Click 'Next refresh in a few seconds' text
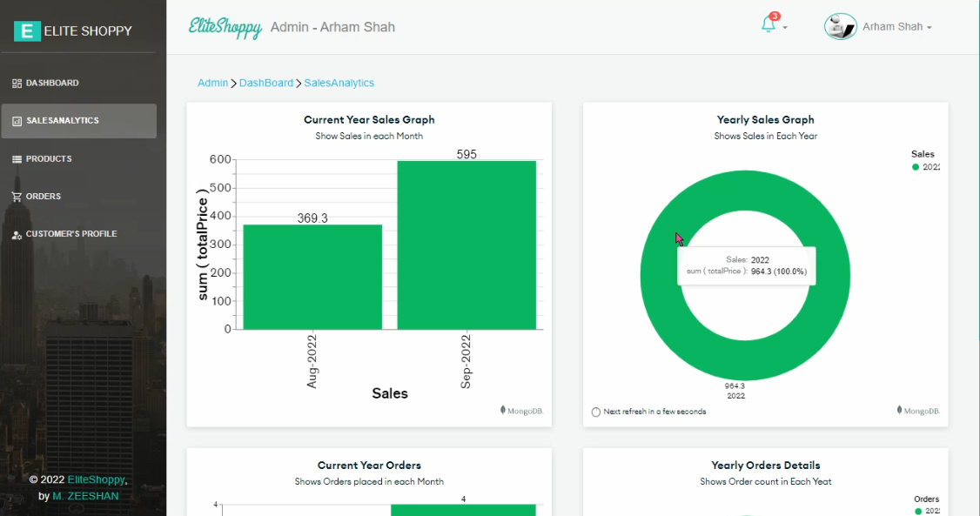Screen dimensions: 980x516 654,412
